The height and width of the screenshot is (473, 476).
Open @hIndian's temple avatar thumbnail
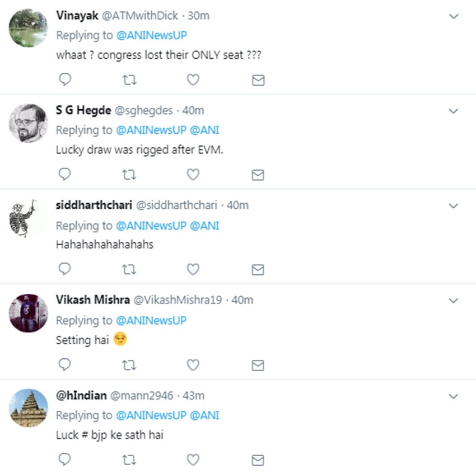29,408
